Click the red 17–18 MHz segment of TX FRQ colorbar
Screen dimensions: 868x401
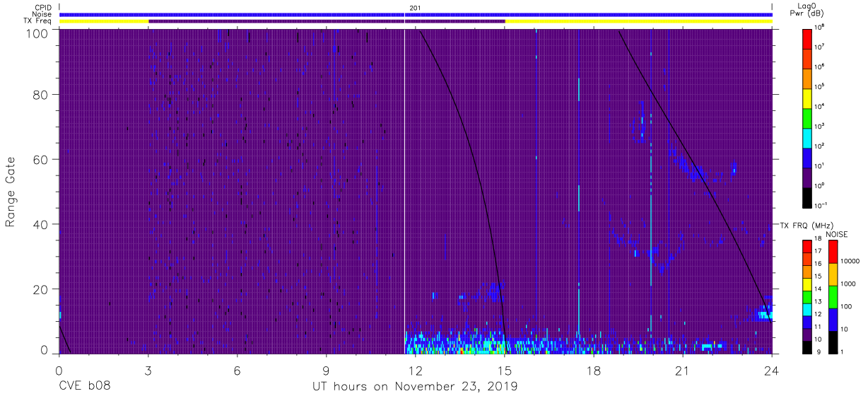point(807,246)
